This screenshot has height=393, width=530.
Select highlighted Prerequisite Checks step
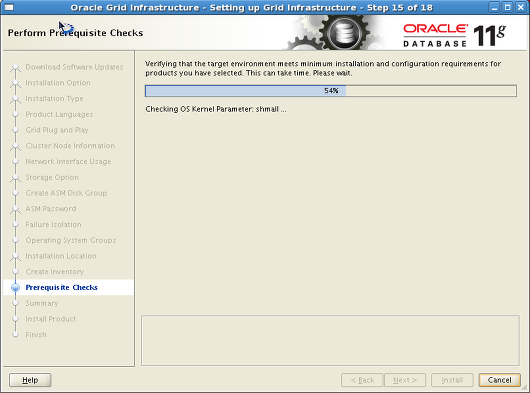(62, 287)
